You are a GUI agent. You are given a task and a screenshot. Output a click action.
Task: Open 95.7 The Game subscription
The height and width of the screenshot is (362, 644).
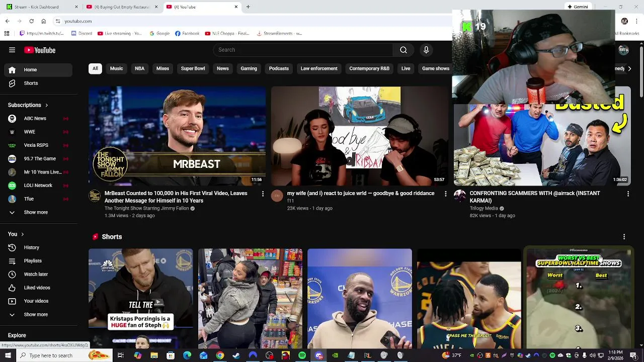(38, 158)
